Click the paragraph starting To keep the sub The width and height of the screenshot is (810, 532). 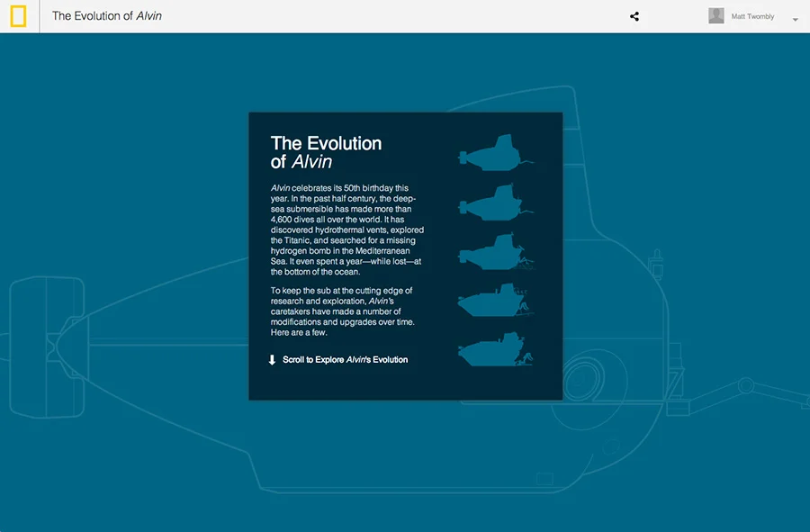click(343, 311)
